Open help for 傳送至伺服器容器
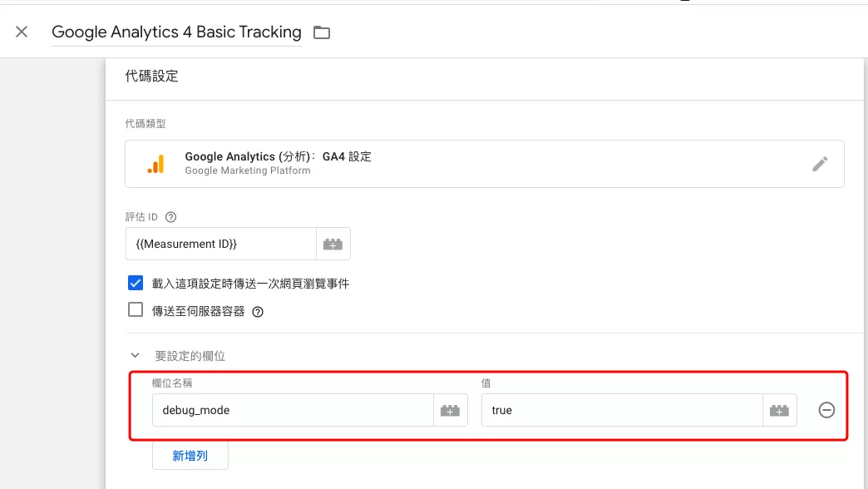868x489 pixels. click(258, 312)
